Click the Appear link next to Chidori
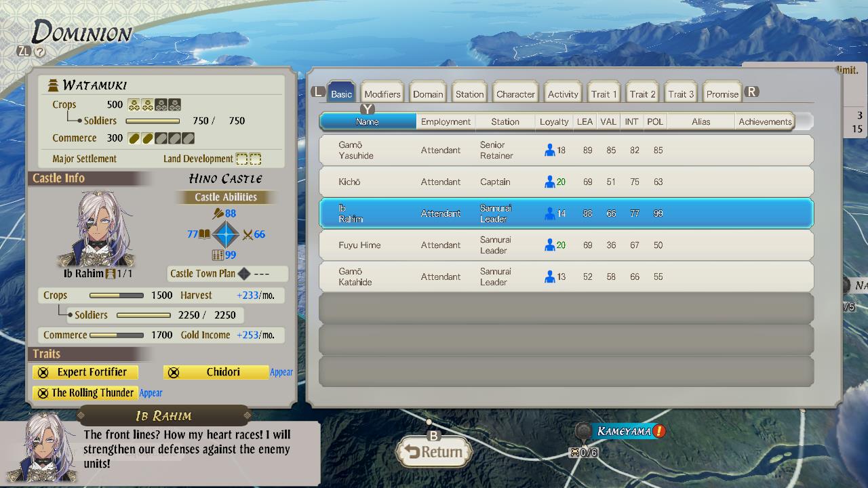Viewport: 868px width, 488px height. pyautogui.click(x=281, y=372)
